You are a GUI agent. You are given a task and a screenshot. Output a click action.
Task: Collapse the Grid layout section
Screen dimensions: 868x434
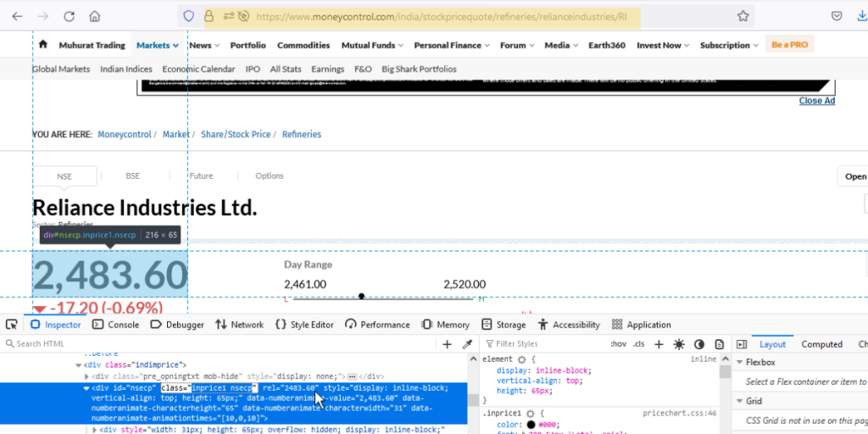coord(739,401)
